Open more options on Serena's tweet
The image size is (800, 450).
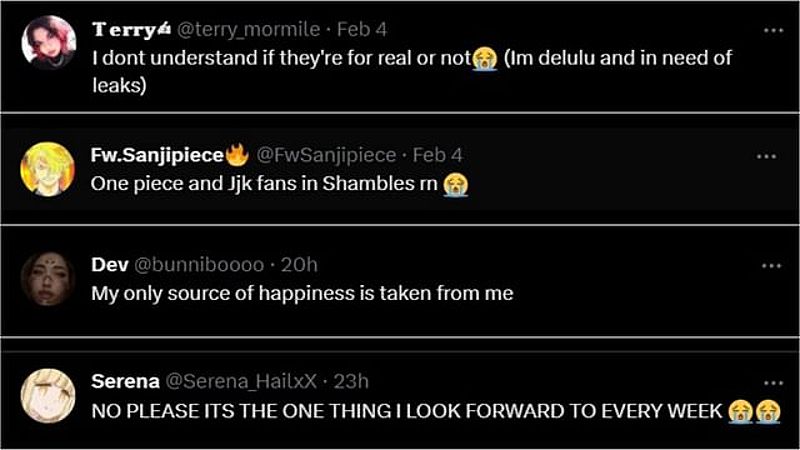773,383
